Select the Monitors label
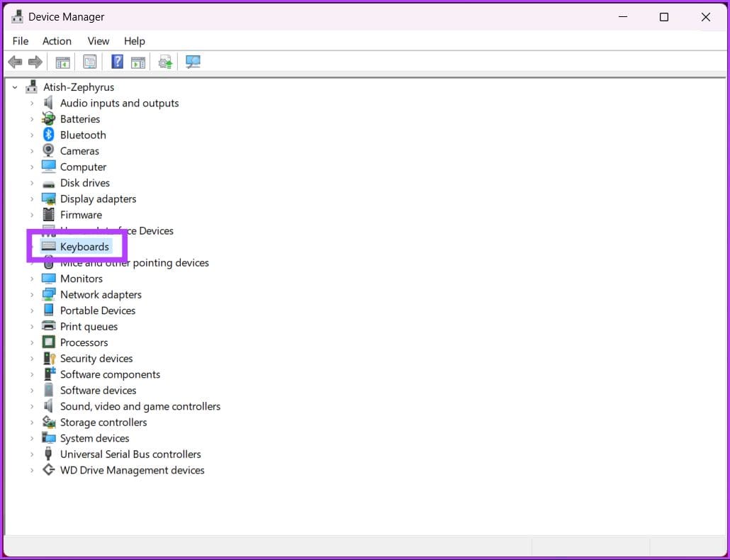730x560 pixels. tap(82, 279)
